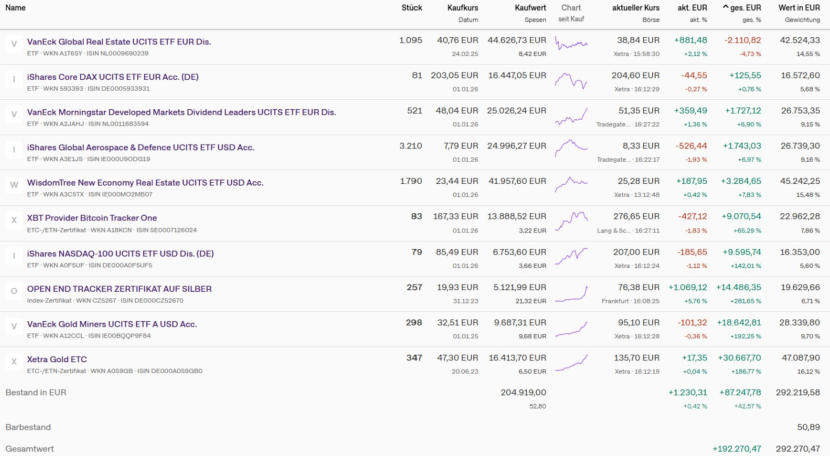Screen dimensions: 830x456
Task: Sort by Wert in EUR column header
Action: pyautogui.click(x=797, y=8)
